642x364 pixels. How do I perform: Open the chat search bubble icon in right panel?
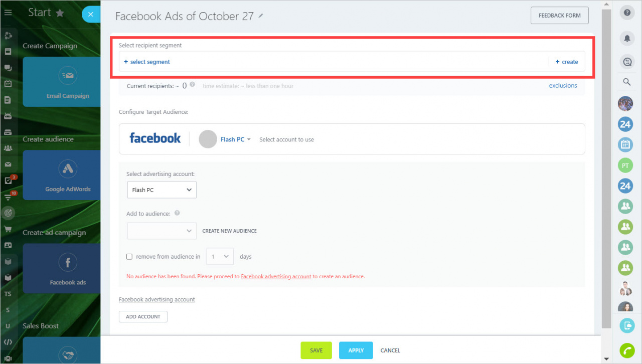tap(626, 62)
